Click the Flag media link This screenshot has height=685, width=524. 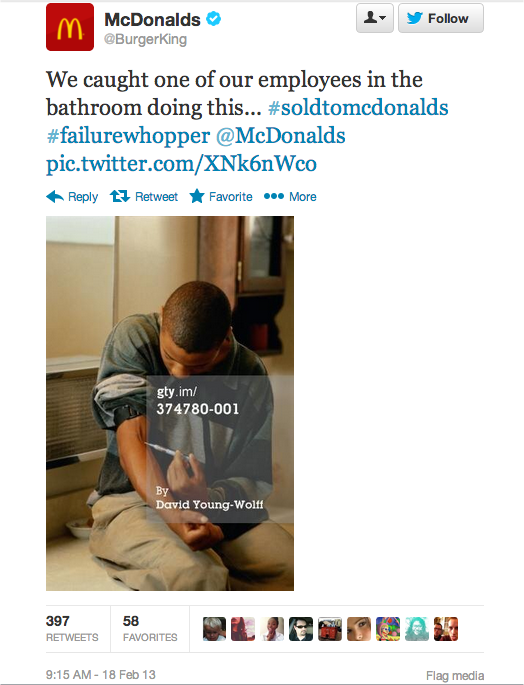pyautogui.click(x=455, y=675)
